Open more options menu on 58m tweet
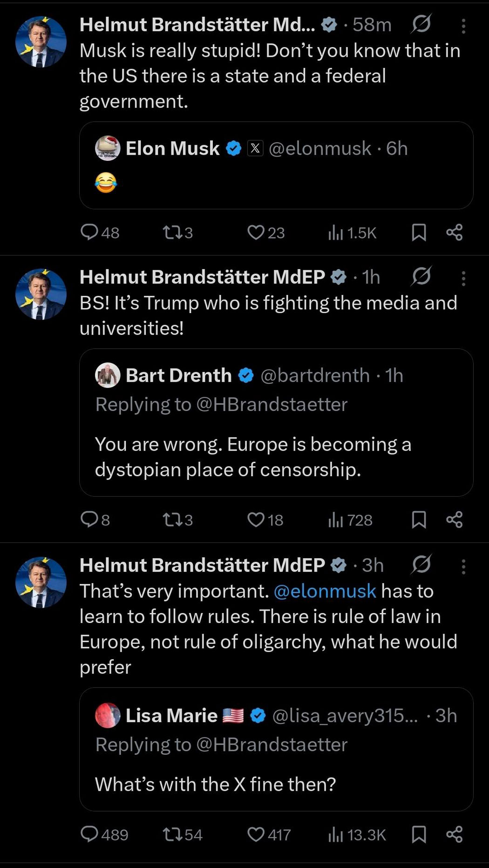Screen dimensions: 489x868 click(x=463, y=26)
